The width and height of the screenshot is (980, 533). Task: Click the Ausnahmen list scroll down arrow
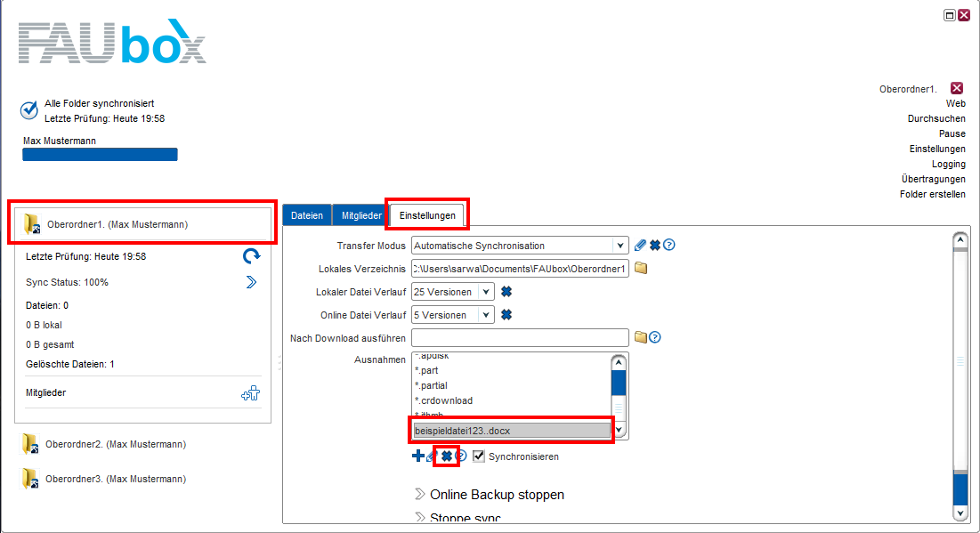point(619,430)
